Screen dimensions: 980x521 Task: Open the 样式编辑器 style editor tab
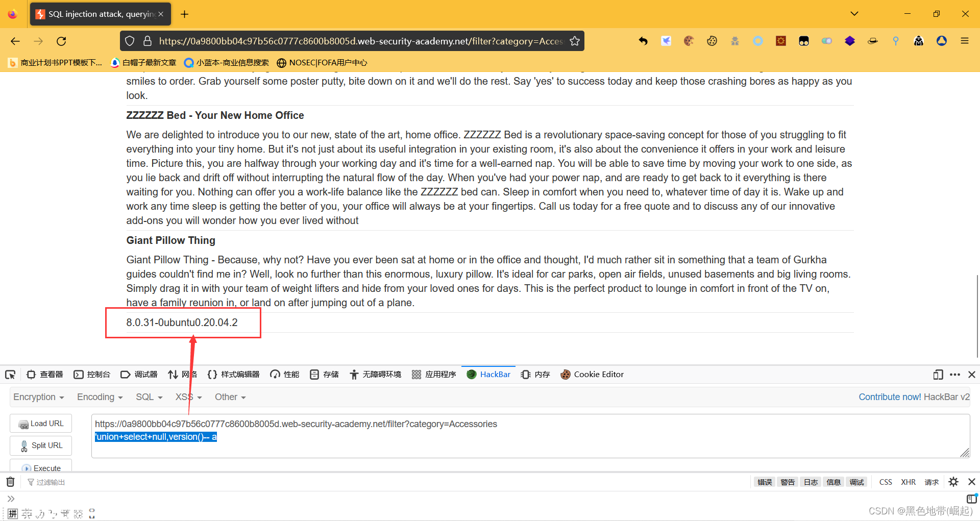[233, 375]
